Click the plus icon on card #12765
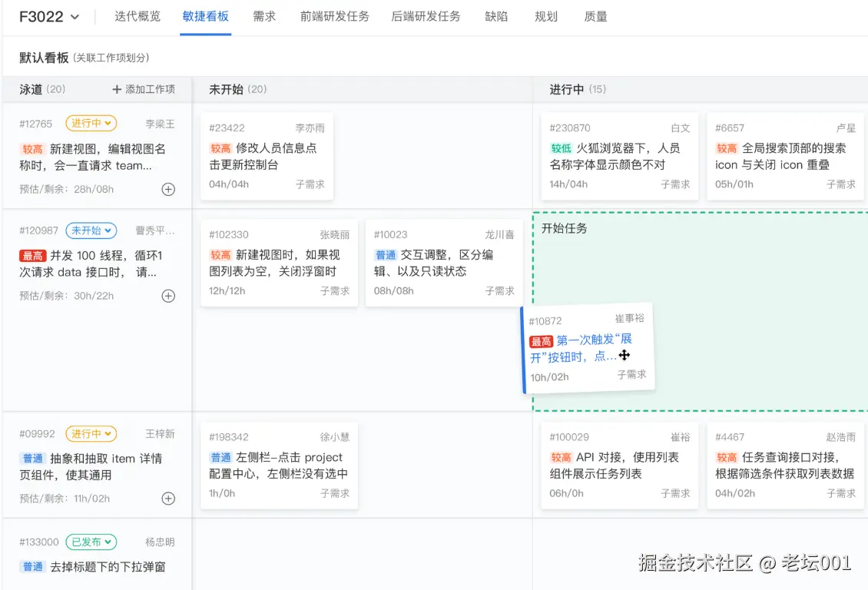868x590 pixels. (168, 189)
